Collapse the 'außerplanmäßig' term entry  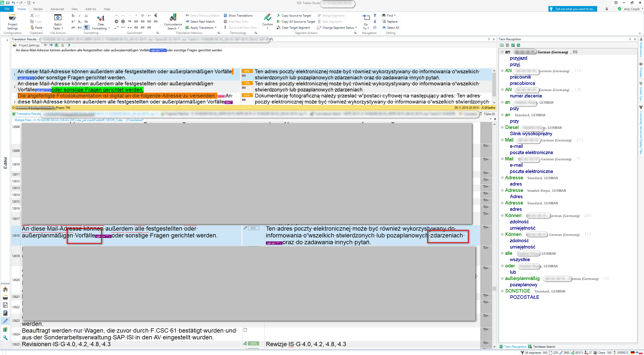click(502, 278)
